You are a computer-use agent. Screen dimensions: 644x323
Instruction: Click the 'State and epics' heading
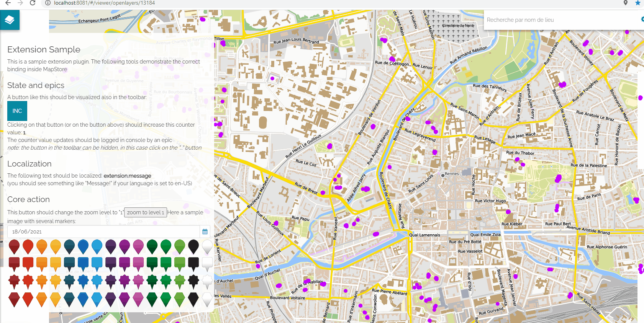click(x=36, y=85)
